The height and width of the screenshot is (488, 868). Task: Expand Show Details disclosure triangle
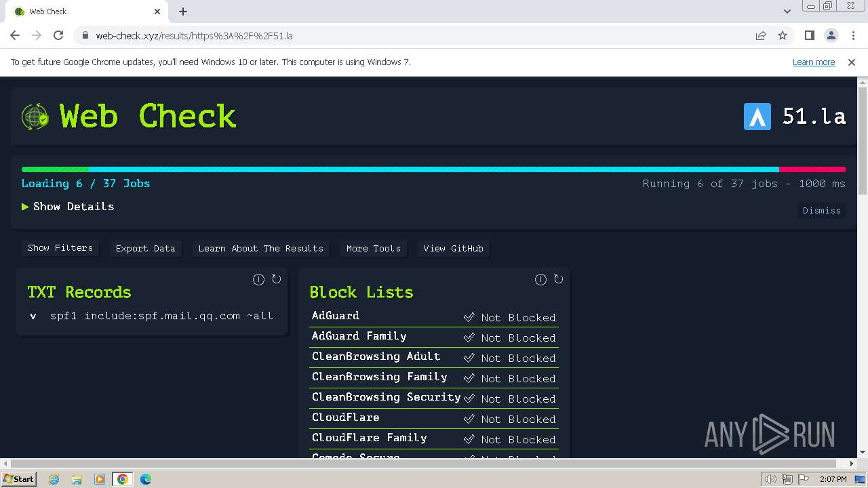tap(25, 207)
